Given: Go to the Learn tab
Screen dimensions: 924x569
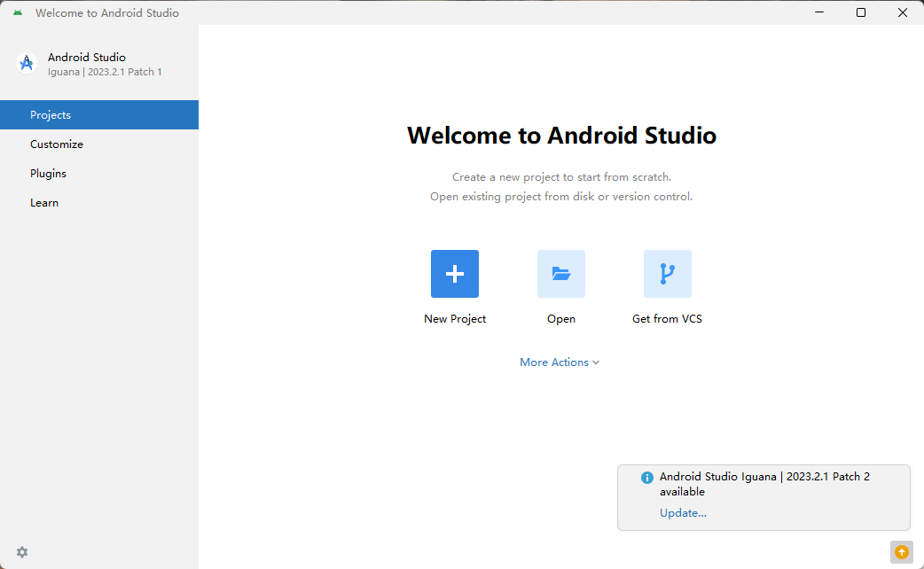Looking at the screenshot, I should coord(99,203).
